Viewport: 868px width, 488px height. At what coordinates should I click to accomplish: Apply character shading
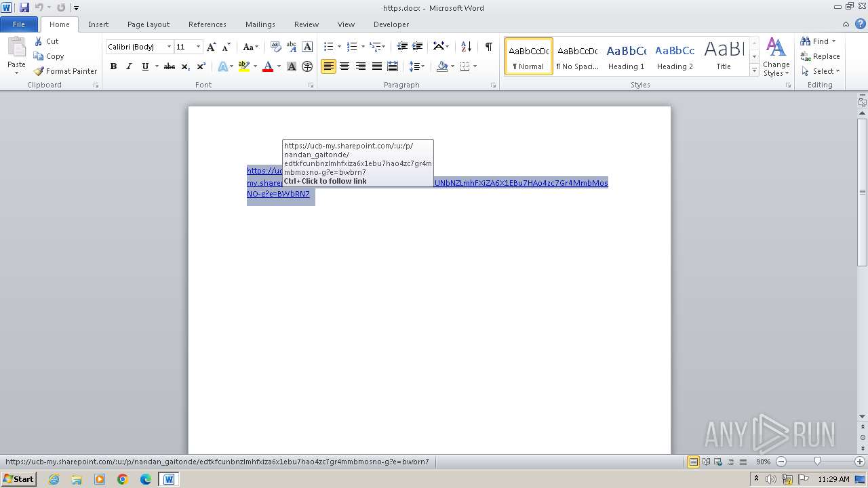[x=292, y=66]
